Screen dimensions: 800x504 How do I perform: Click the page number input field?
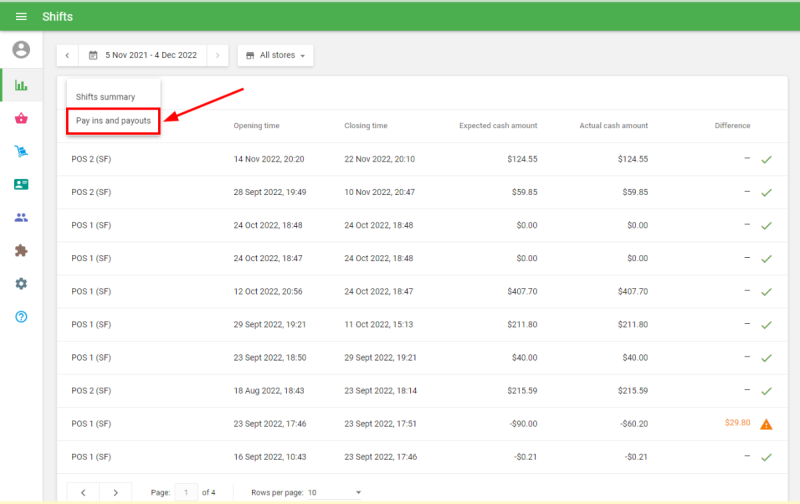(186, 492)
